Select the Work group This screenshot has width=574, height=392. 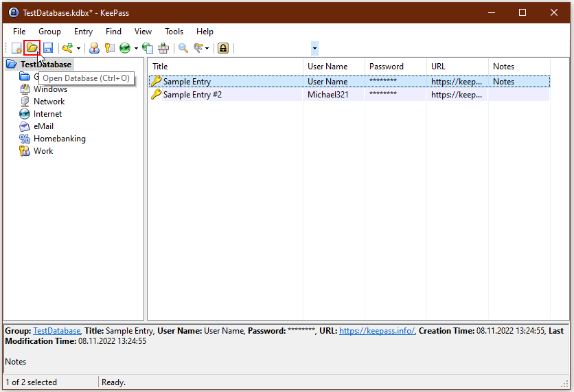pyautogui.click(x=43, y=151)
